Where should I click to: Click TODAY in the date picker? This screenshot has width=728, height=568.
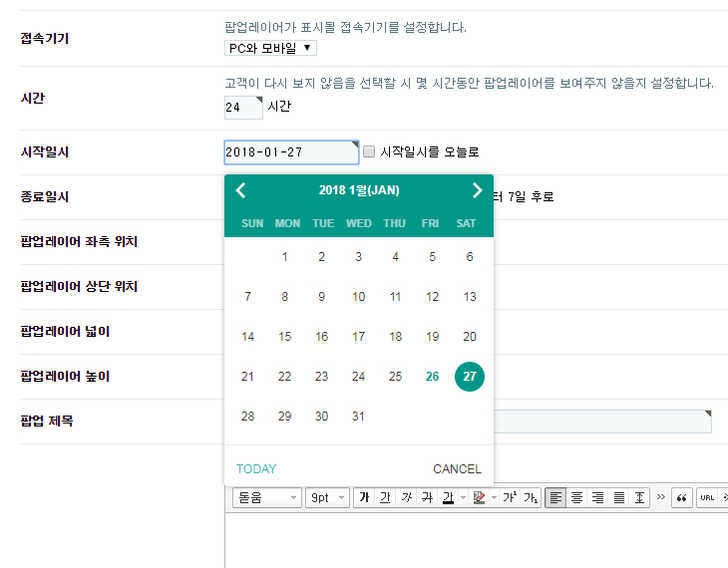click(256, 468)
